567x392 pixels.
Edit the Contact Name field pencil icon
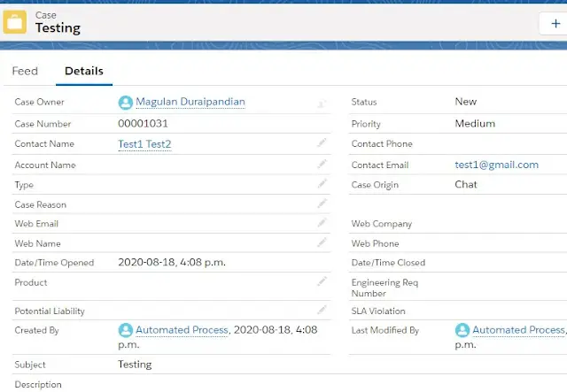click(x=322, y=142)
